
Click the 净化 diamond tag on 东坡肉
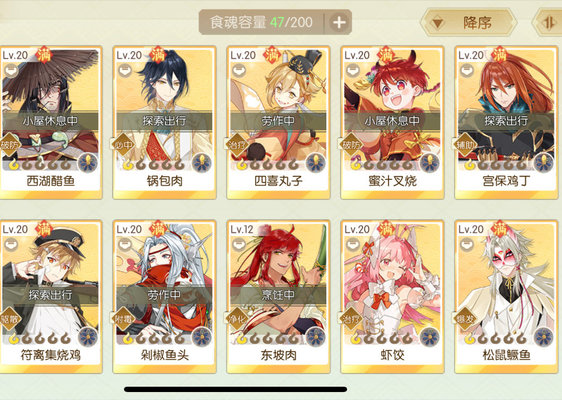click(x=237, y=318)
